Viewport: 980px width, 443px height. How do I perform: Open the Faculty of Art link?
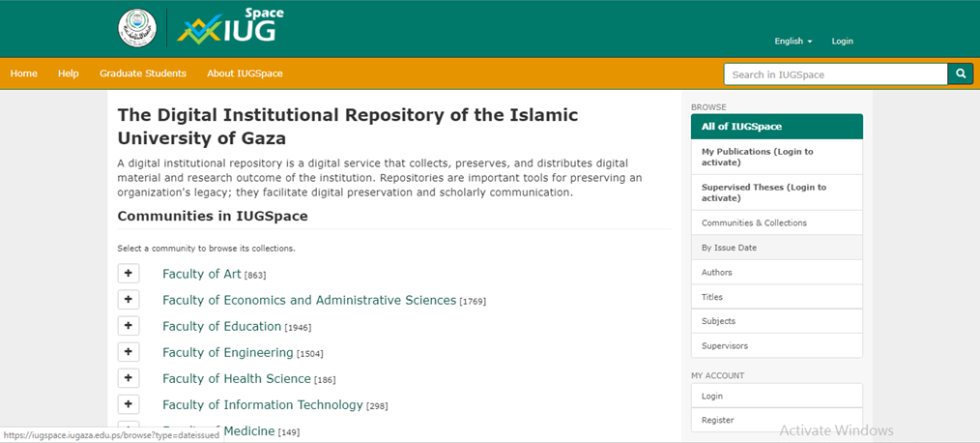(201, 274)
